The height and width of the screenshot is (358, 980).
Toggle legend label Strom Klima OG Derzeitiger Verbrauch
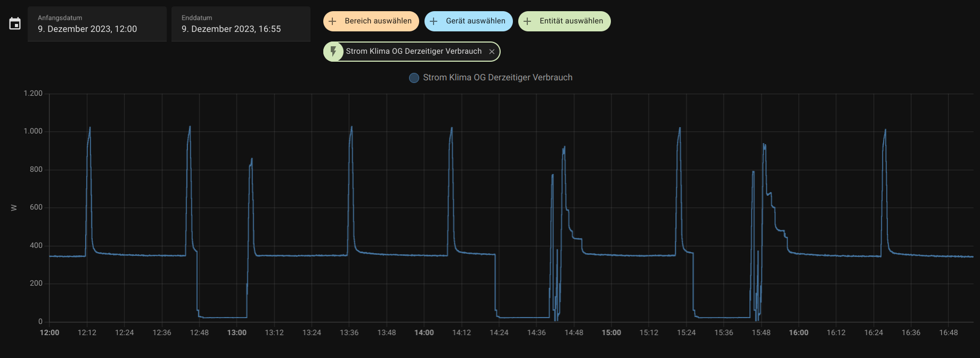click(497, 78)
